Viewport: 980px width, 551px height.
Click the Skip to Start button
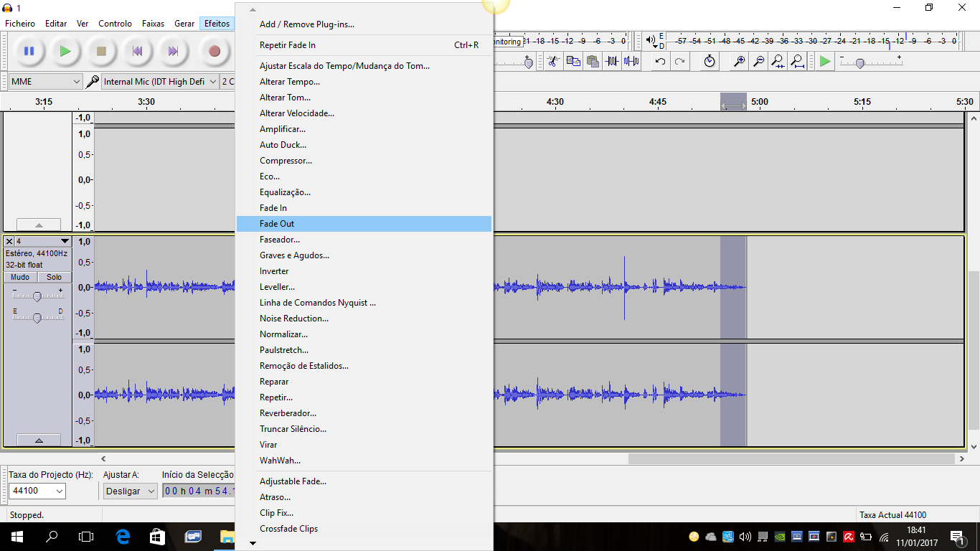coord(137,51)
